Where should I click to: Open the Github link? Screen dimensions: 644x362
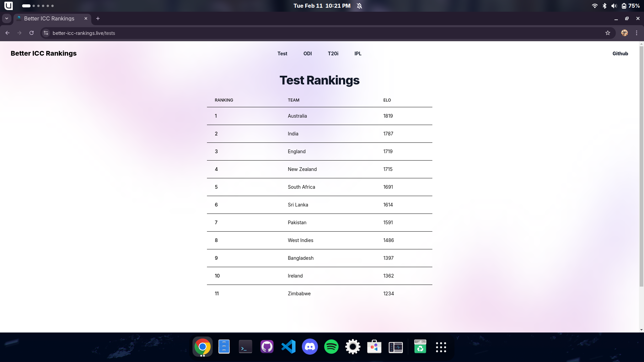coord(620,54)
